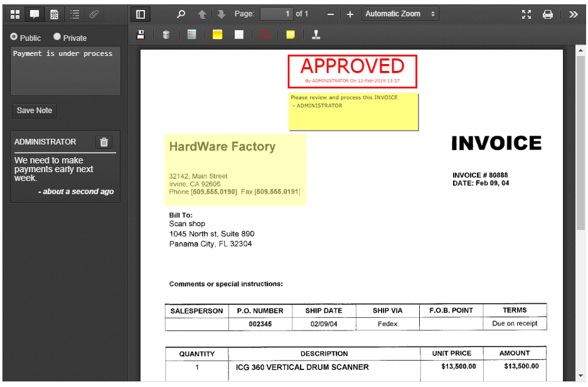Viewport: 588px width, 387px height.
Task: Click ship date 02/09/04 cell
Action: coord(324,324)
